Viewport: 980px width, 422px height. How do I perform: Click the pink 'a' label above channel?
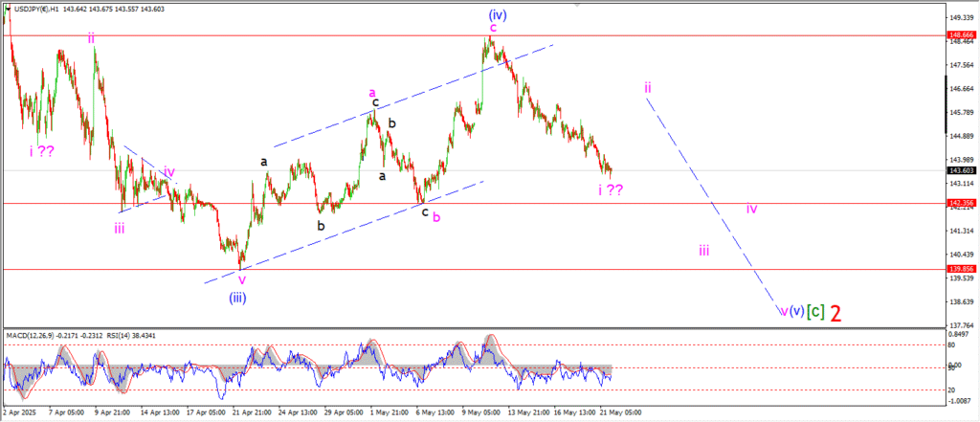pyautogui.click(x=373, y=93)
